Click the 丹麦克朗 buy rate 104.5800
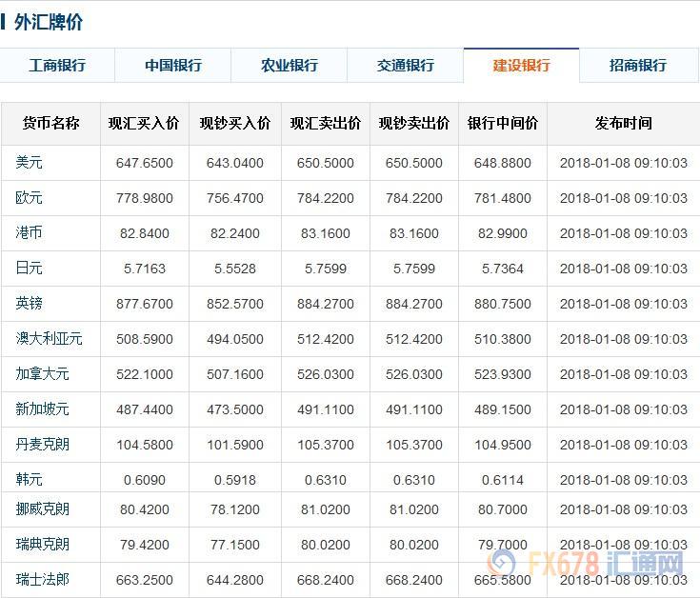 [145, 445]
